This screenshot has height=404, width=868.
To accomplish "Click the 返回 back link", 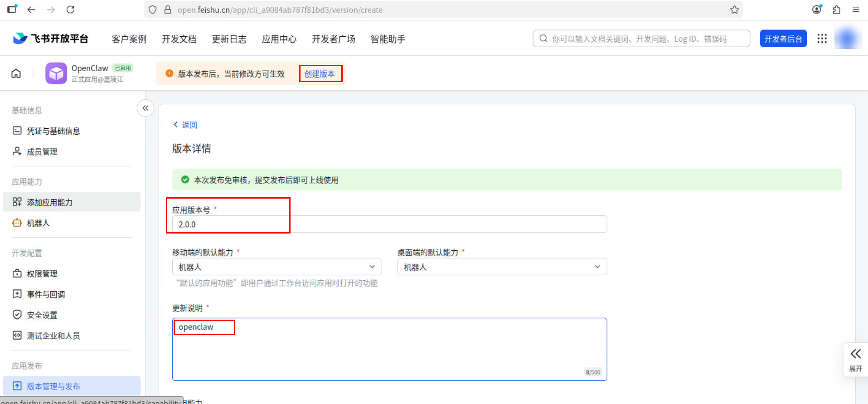I will [185, 125].
